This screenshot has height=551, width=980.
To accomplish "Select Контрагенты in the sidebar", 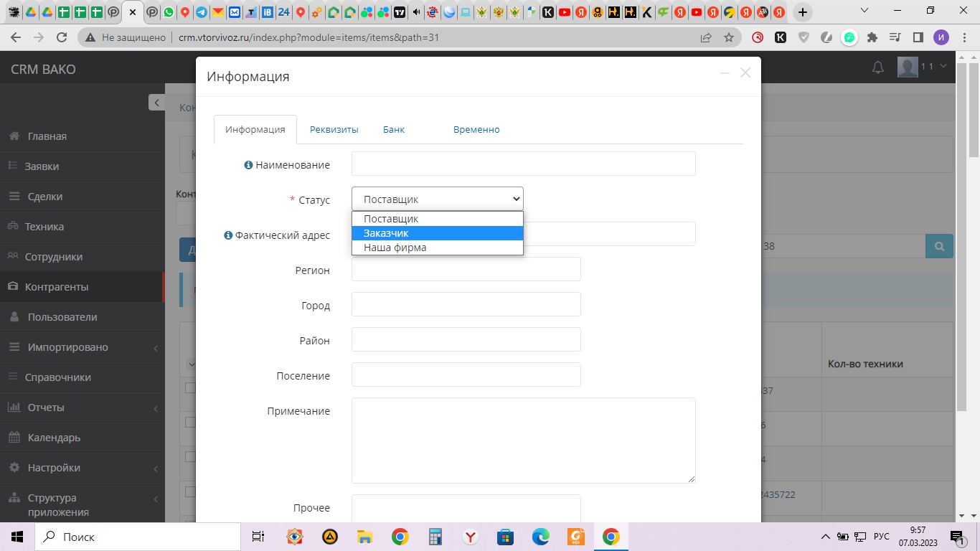I will (57, 287).
